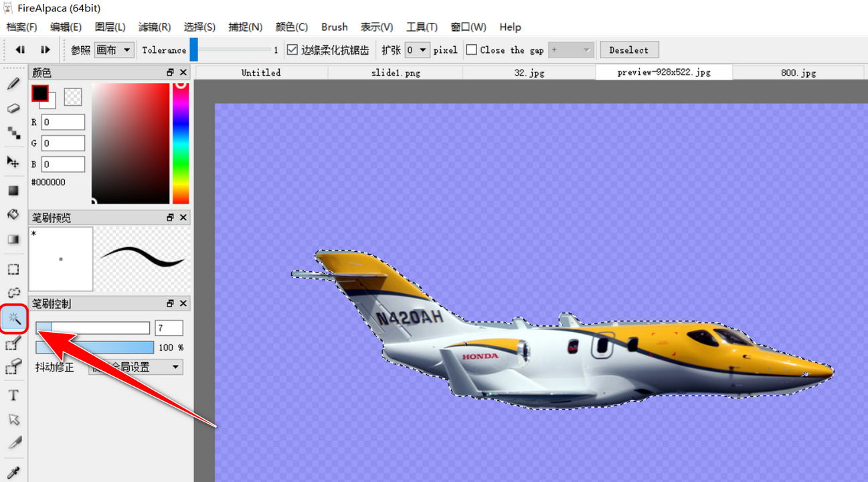Select the Divide knife tool
868x482 pixels.
click(x=13, y=443)
